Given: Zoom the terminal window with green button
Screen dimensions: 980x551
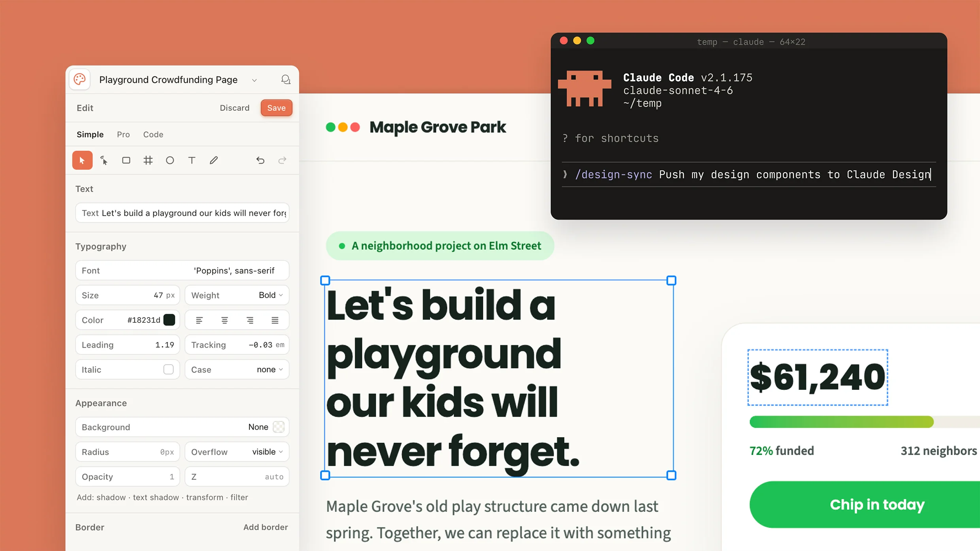Looking at the screenshot, I should (590, 41).
